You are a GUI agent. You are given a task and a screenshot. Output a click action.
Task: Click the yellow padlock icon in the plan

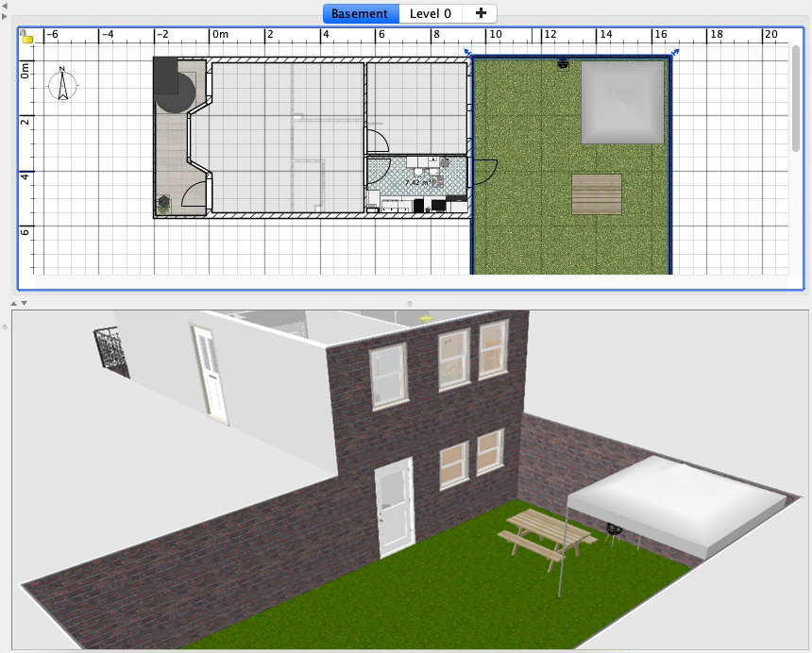point(27,37)
